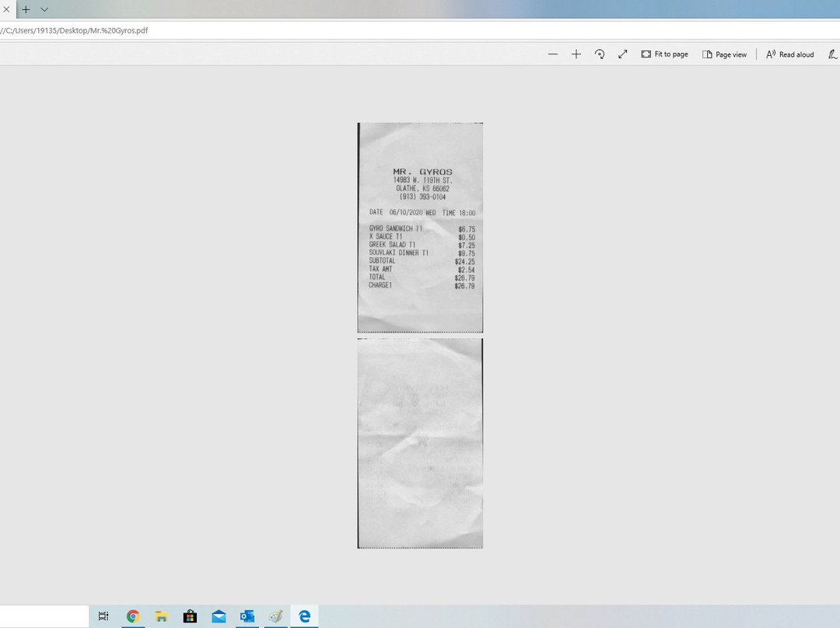Screen dimensions: 840x628
Task: Expand the tab preview chevron
Action: click(44, 9)
